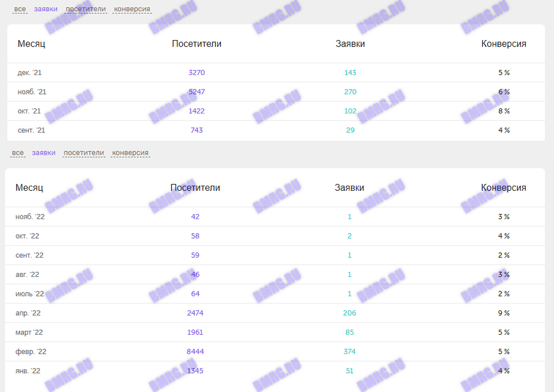This screenshot has width=554, height=392.
Task: Click 'Посетители' column header in the 2022 table
Action: 195,188
